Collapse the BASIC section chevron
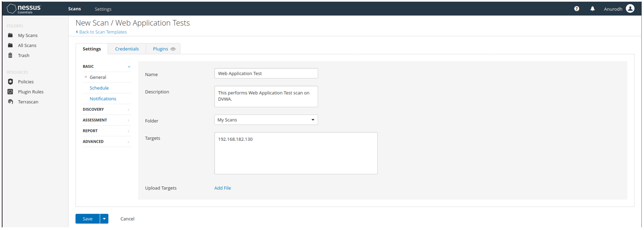Viewport: 644px width, 230px height. [x=129, y=67]
